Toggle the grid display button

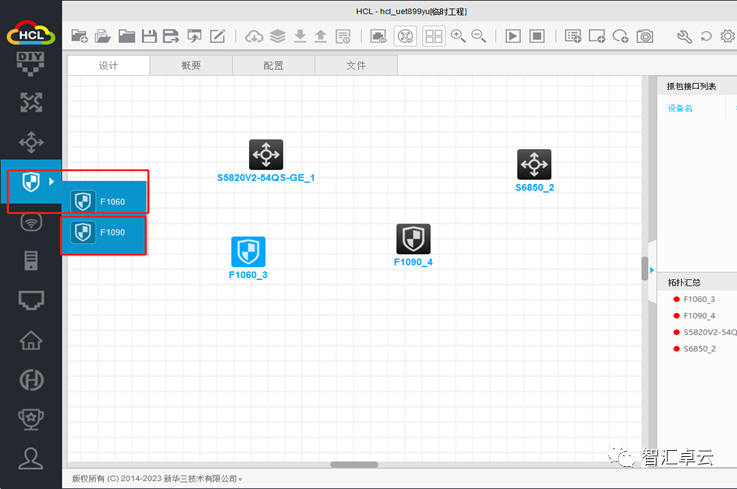tap(434, 36)
